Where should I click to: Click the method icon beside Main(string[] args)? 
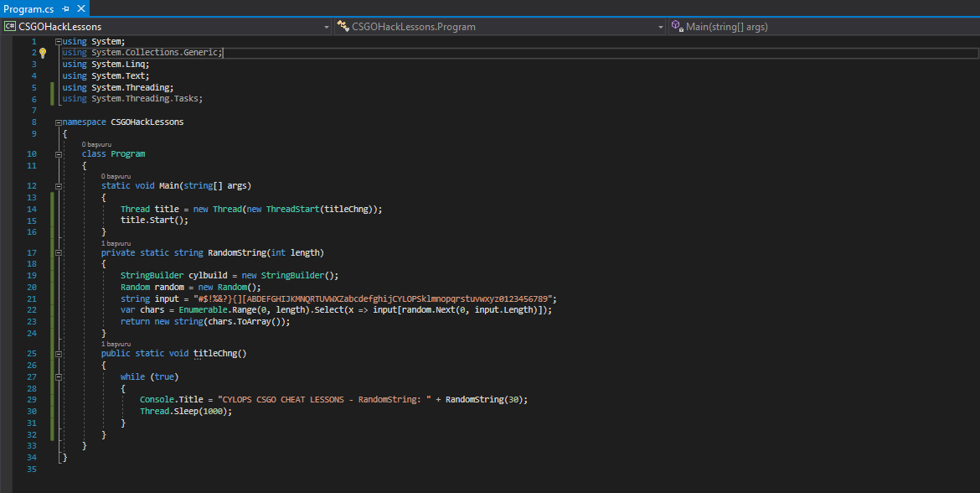[677, 26]
